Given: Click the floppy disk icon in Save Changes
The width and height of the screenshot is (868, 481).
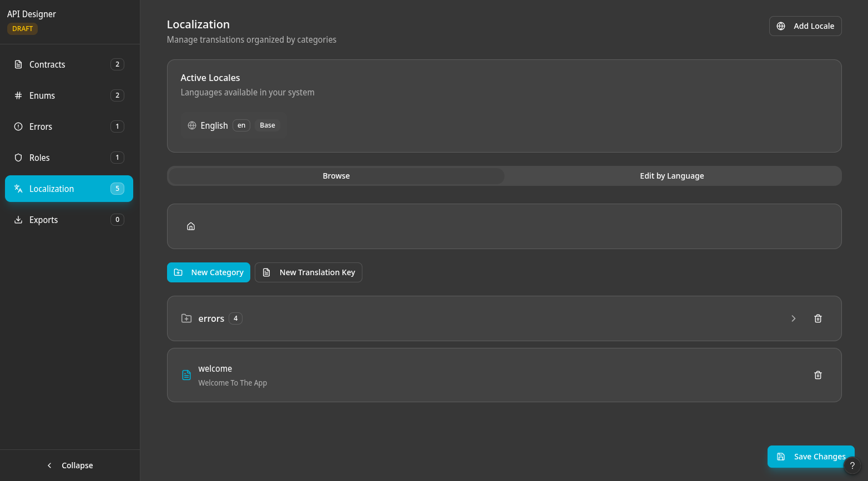Looking at the screenshot, I should pos(781,457).
